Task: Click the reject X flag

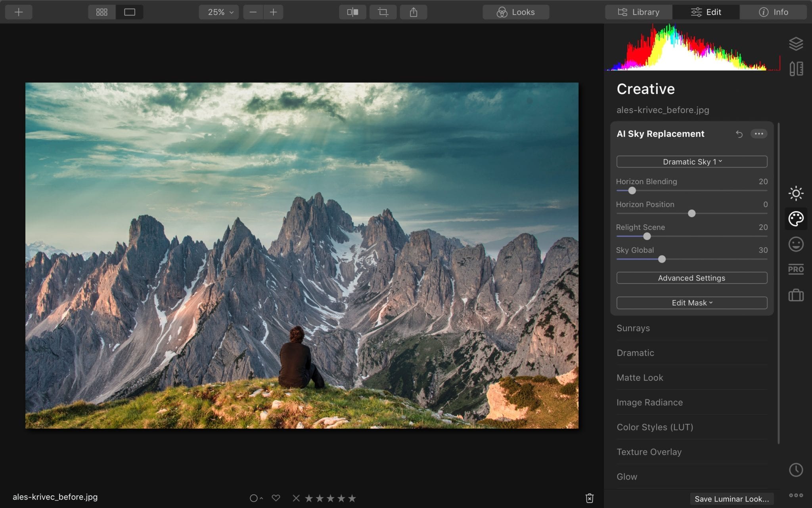Action: click(296, 498)
